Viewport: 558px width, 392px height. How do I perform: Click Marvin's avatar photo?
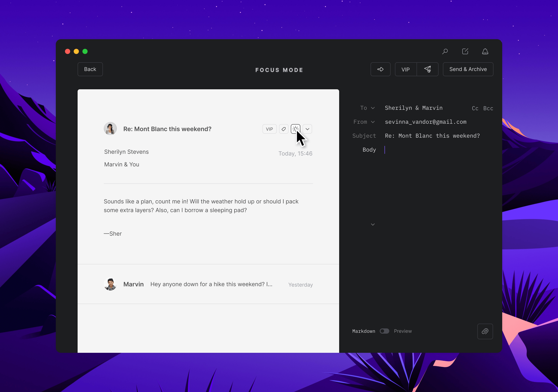(110, 284)
